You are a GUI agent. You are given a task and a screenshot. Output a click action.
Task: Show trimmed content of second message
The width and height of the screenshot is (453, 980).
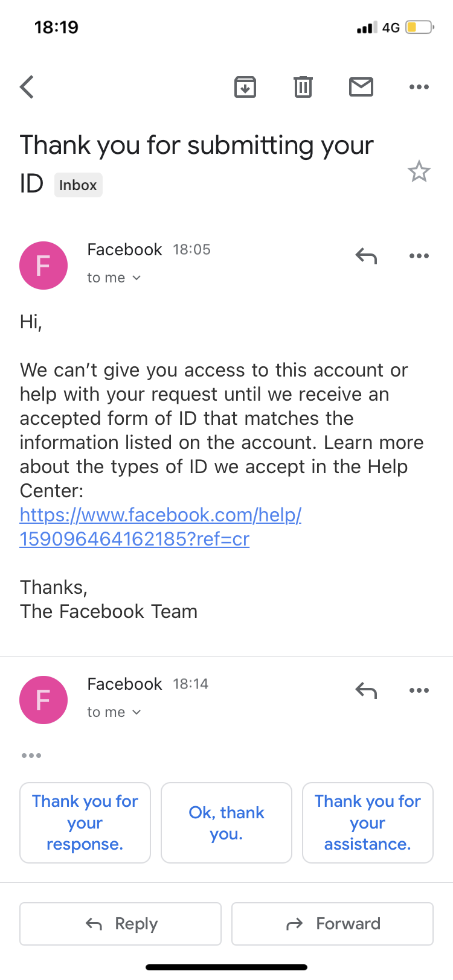(x=31, y=756)
